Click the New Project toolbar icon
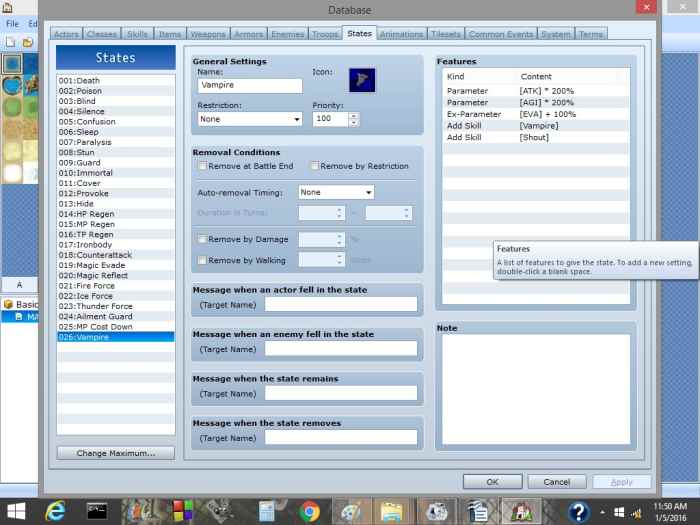The height and width of the screenshot is (525, 700). coord(11,42)
